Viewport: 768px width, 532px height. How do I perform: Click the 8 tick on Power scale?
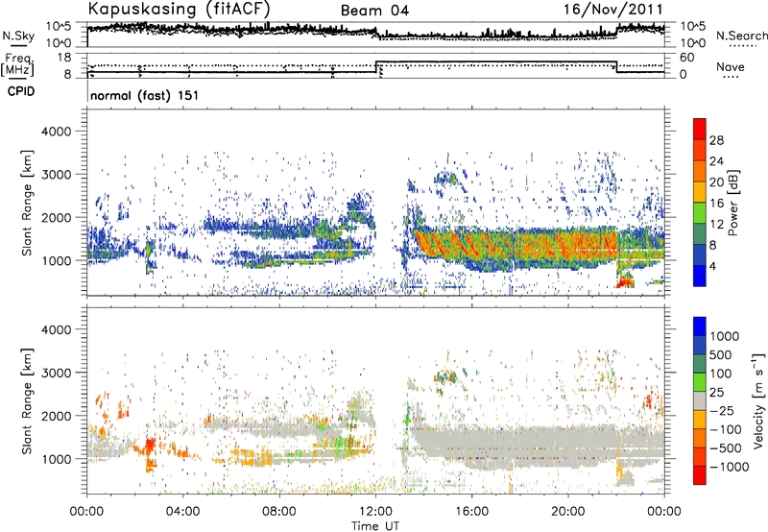pos(713,246)
